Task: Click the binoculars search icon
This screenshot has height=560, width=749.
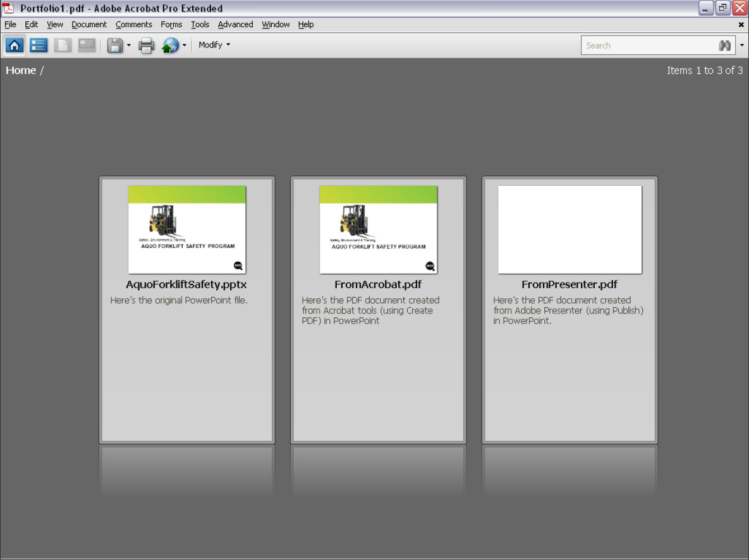Action: tap(724, 46)
